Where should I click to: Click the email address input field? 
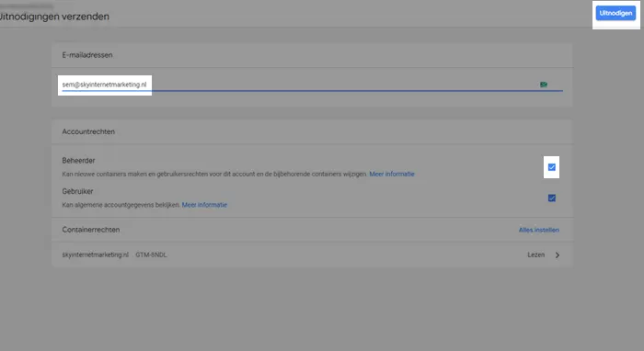312,85
